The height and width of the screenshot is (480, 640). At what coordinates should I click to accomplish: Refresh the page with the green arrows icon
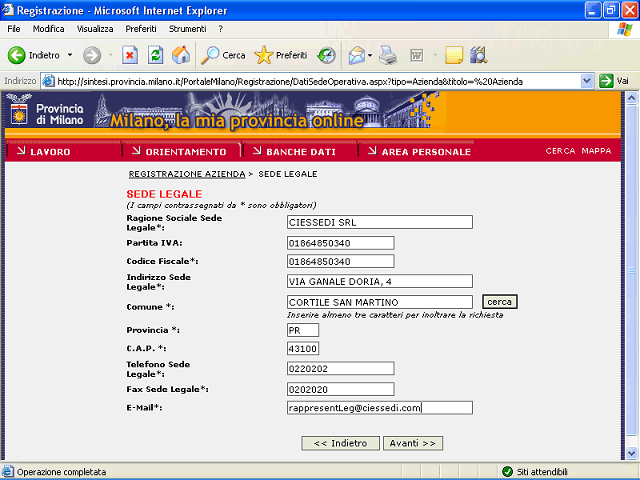156,55
